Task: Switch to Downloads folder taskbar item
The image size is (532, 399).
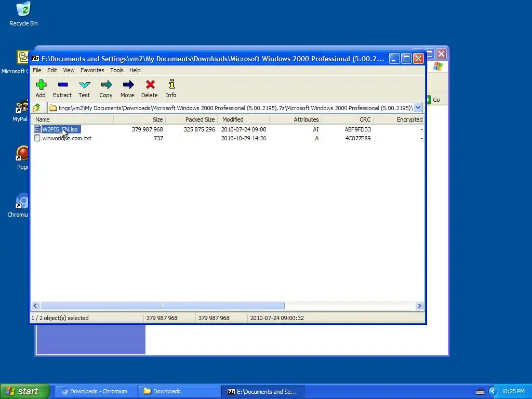Action: [179, 392]
